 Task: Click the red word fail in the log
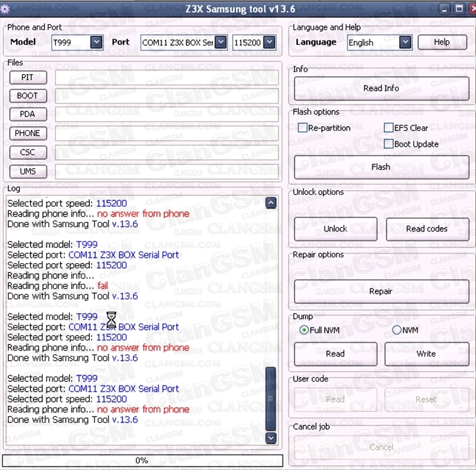(x=103, y=286)
